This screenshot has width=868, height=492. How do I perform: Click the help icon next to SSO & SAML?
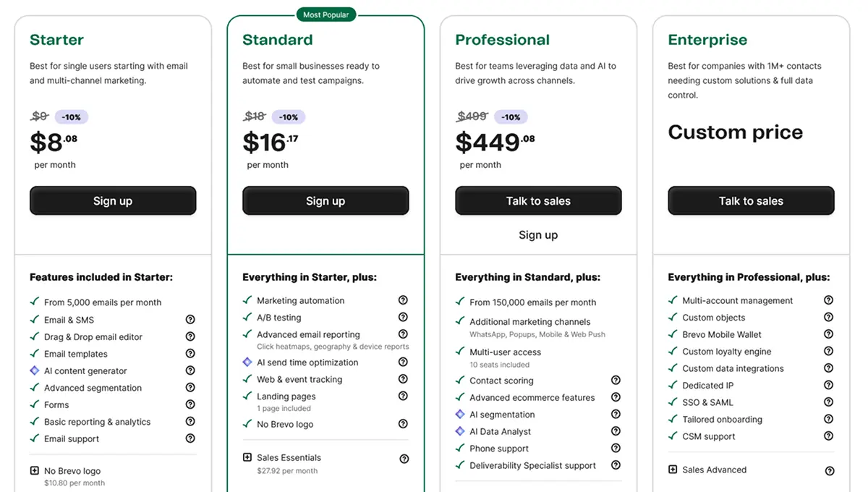(829, 402)
